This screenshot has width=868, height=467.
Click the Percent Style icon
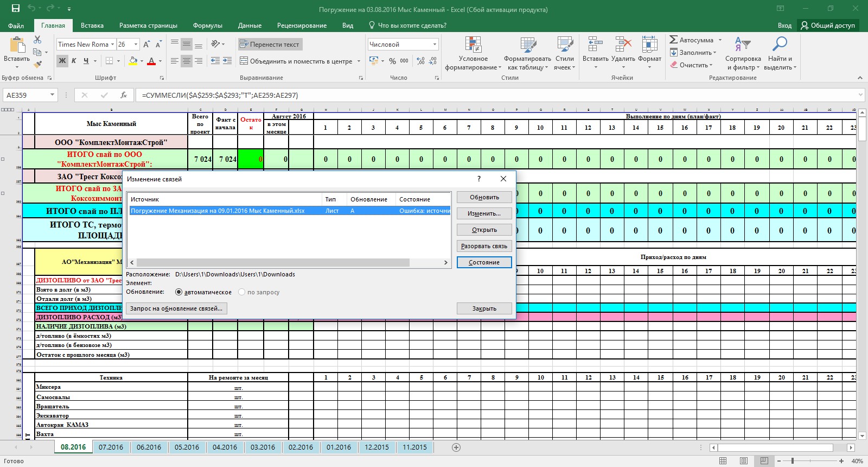[x=392, y=61]
